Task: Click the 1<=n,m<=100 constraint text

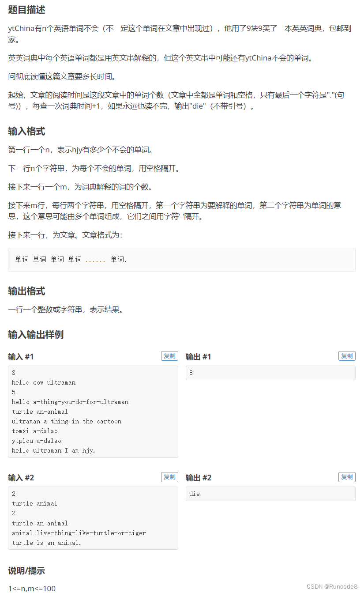Action: coord(32,588)
